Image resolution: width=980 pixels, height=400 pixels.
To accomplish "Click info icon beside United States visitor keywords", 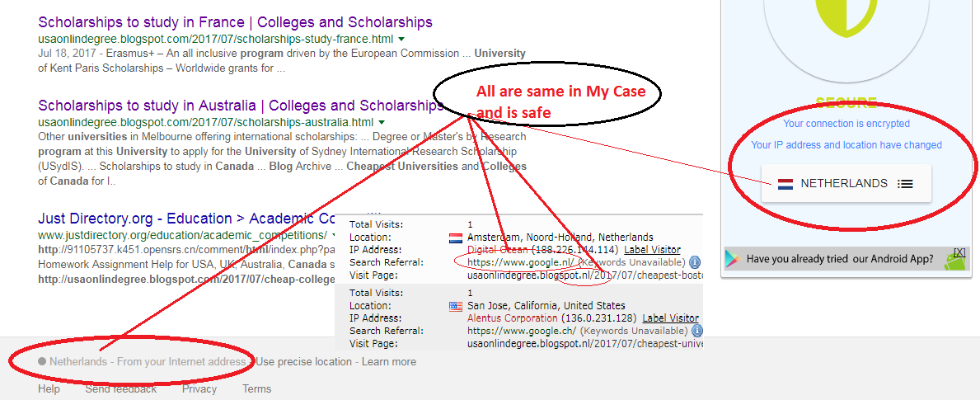I will coord(695,331).
